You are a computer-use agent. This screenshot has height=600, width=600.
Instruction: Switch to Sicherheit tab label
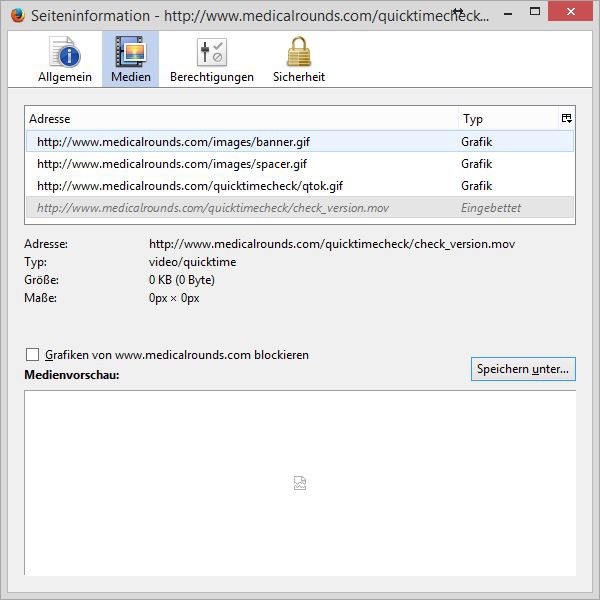(298, 77)
